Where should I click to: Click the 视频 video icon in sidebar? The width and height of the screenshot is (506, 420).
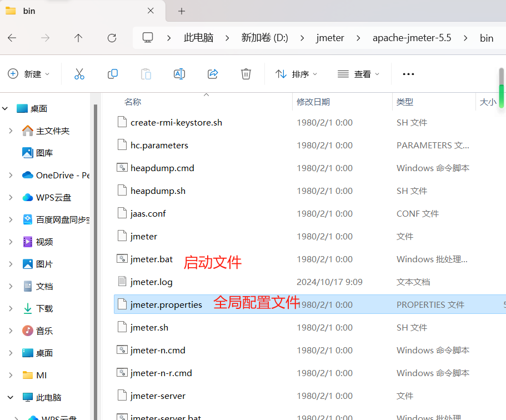(x=28, y=242)
